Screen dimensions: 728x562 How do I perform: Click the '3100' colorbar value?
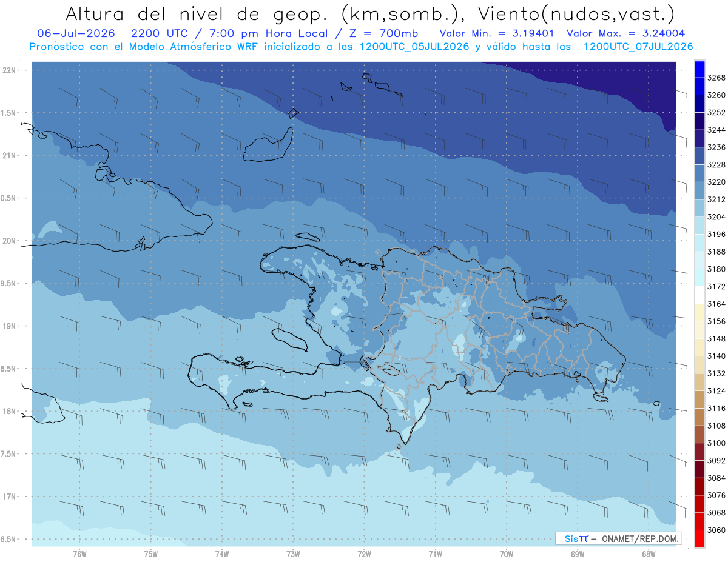(716, 443)
